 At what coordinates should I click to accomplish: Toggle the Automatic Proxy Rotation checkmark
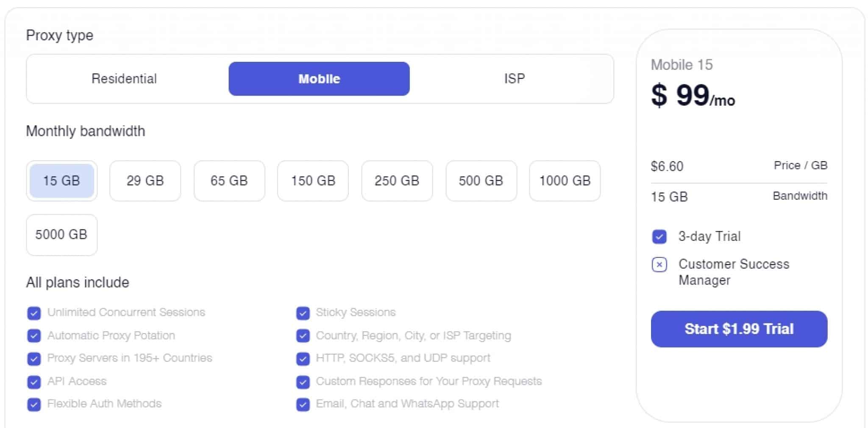(x=34, y=336)
